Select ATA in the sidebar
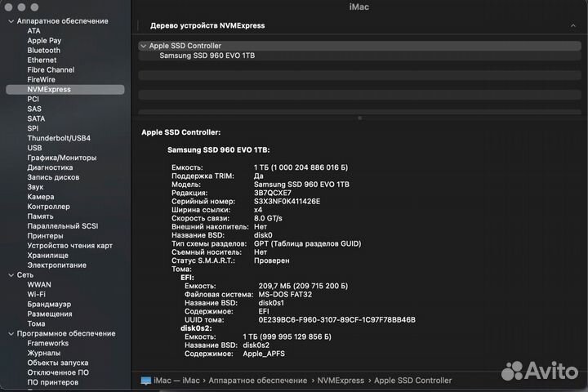The image size is (588, 392). tap(33, 31)
